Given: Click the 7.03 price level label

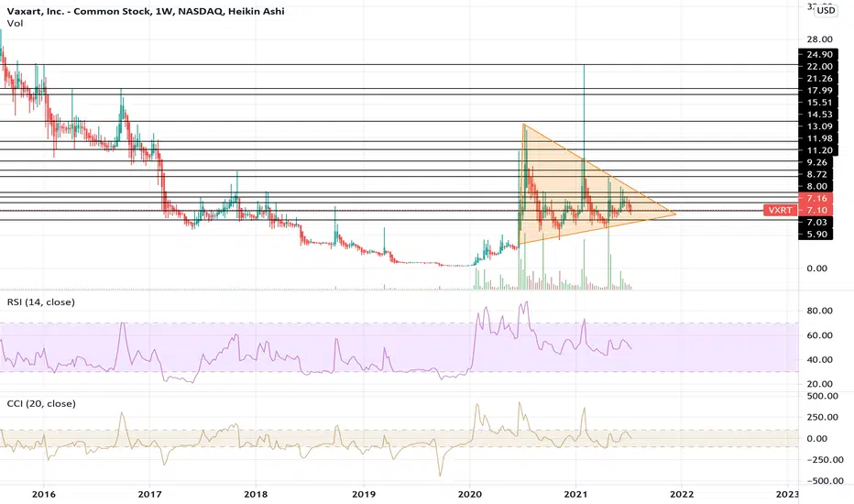Looking at the screenshot, I should [817, 223].
